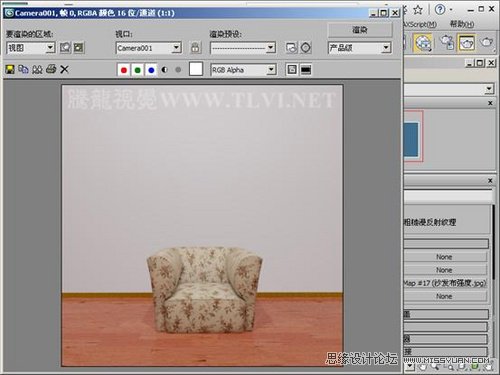Open the render preset dropdown
This screenshot has width=500, height=375.
click(243, 48)
